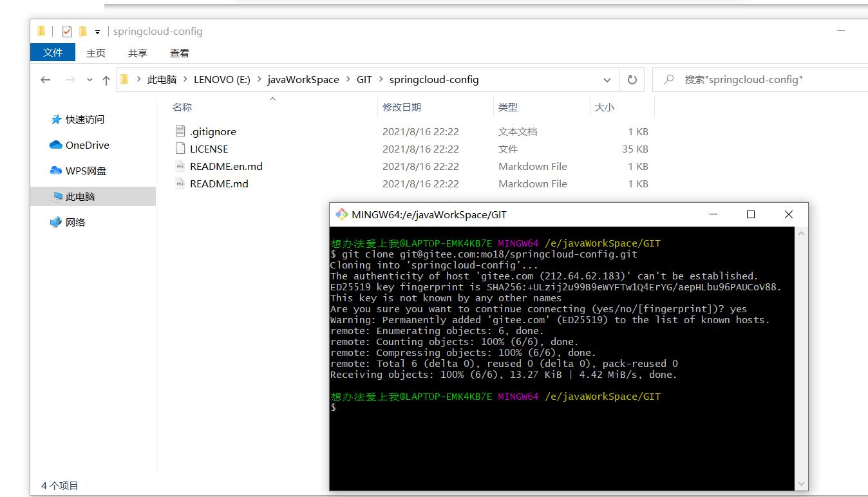Select the README.md file name
868x497 pixels.
(219, 183)
